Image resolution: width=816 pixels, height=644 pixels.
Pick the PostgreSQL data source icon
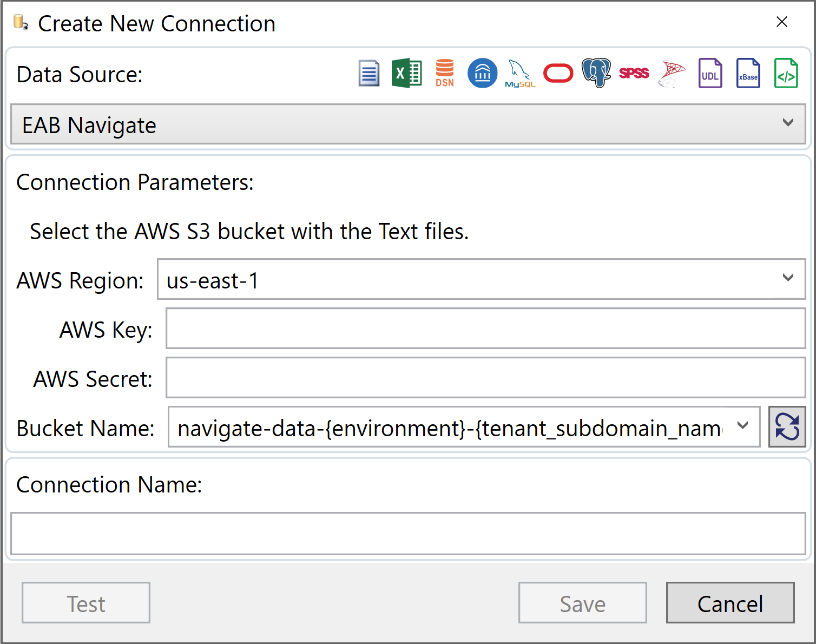(x=596, y=73)
